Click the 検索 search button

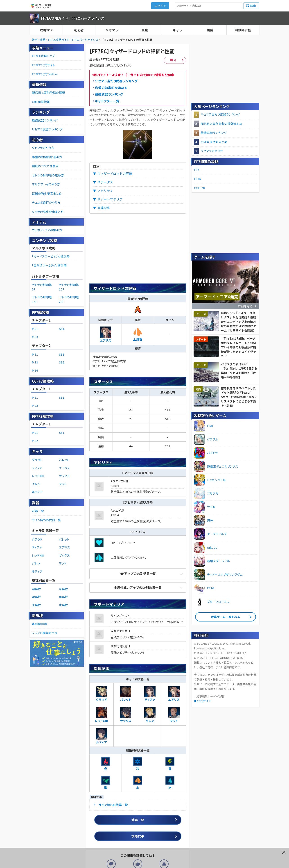251,6
